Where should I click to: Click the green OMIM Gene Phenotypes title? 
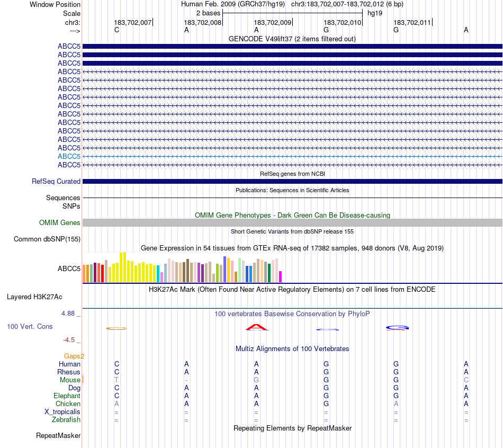(292, 215)
